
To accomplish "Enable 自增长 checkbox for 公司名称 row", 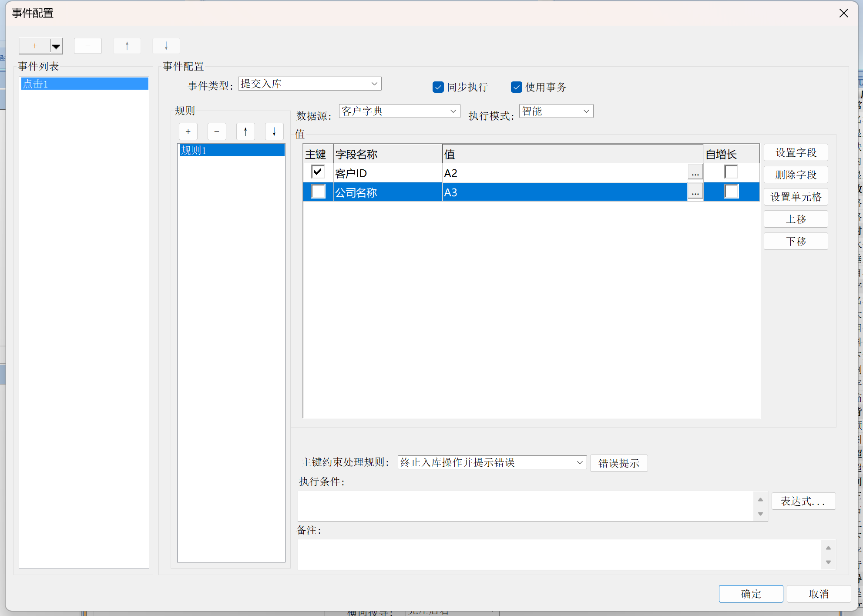I will [731, 192].
